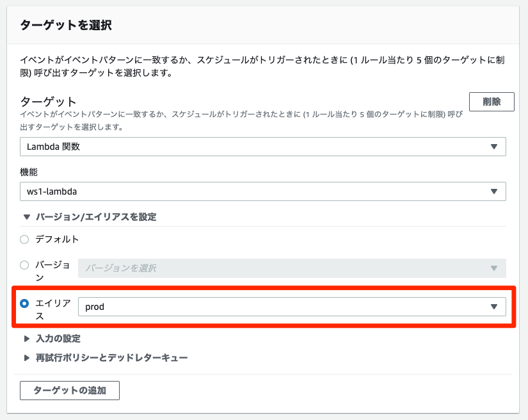Click arrow icon of Lambda 関数 dropdown
Screen dimensions: 528x420
coord(494,147)
